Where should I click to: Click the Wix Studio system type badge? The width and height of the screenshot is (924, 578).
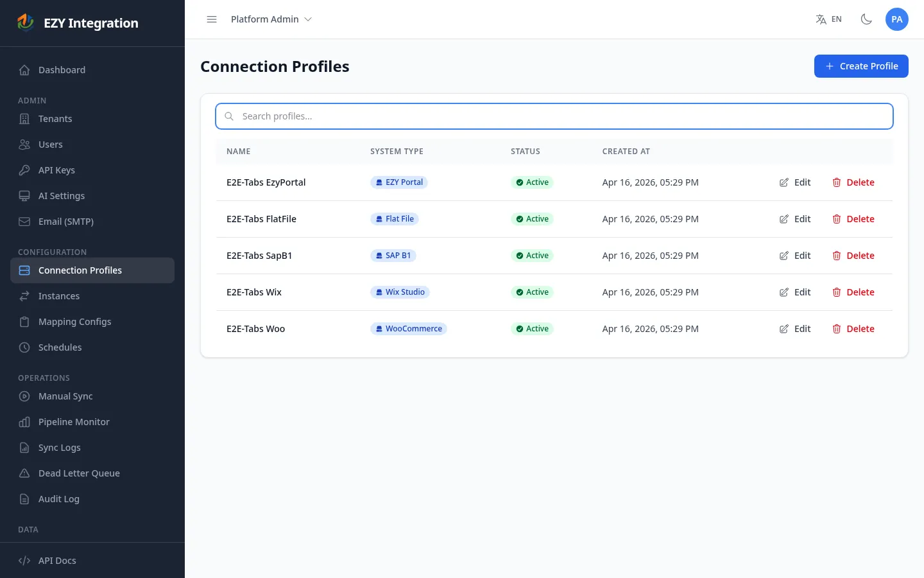(400, 292)
